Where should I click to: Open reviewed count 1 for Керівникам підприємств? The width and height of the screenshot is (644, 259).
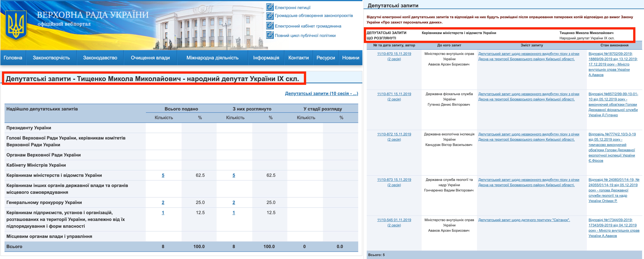coord(234,213)
